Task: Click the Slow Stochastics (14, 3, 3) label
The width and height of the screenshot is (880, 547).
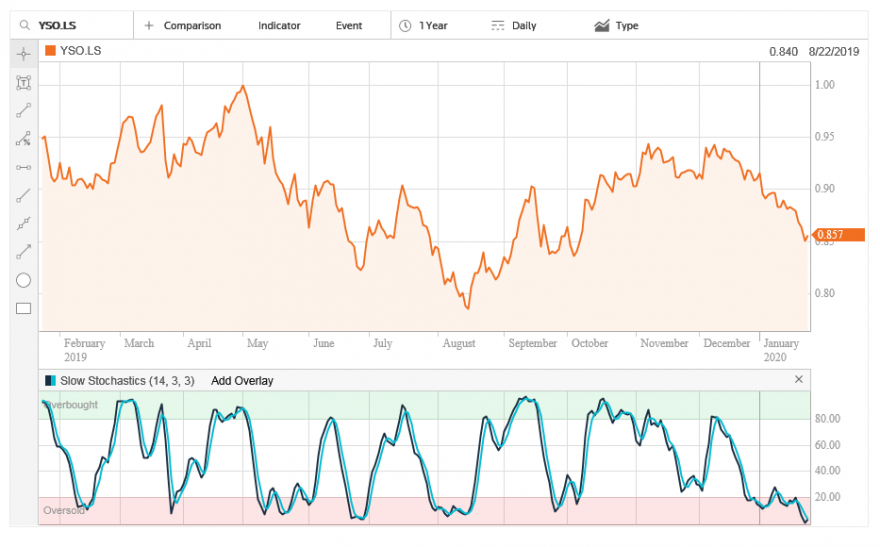Action: point(127,381)
